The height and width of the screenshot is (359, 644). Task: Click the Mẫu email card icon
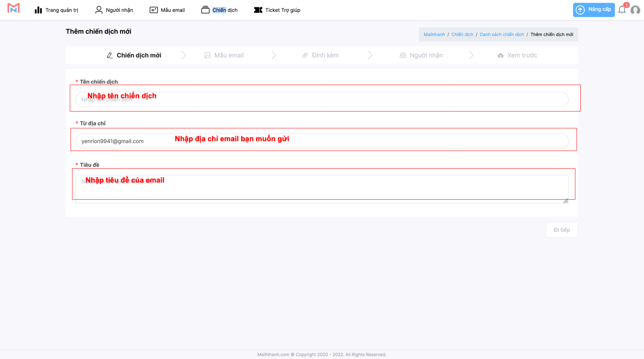point(154,10)
